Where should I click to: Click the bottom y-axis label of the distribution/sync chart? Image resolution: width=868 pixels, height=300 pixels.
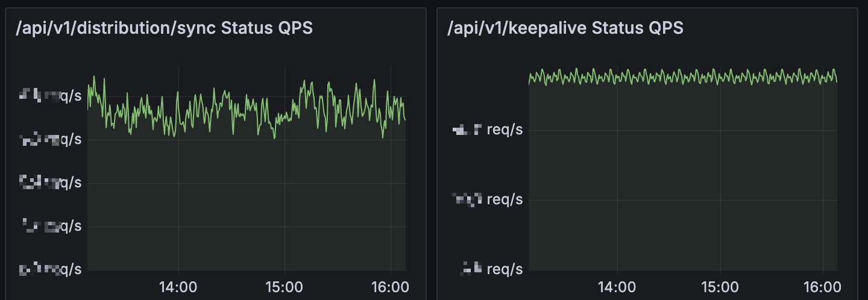click(x=51, y=269)
